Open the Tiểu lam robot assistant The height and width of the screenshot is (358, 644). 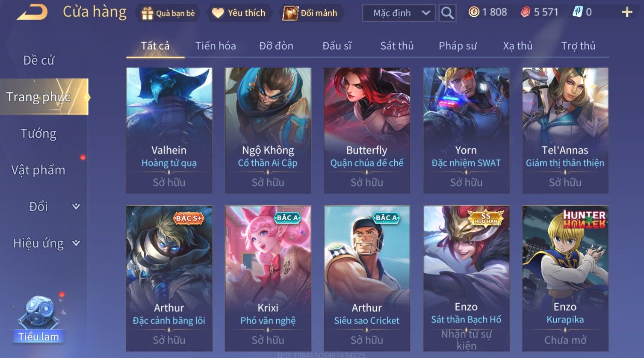pyautogui.click(x=39, y=319)
